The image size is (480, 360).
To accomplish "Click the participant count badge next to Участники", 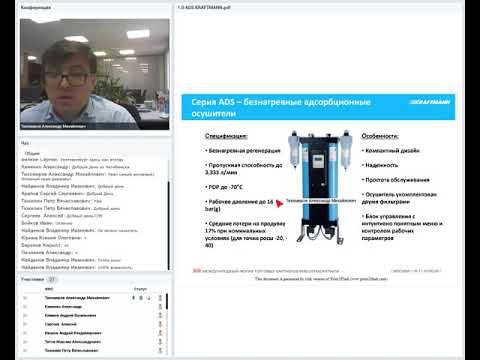I will (52, 279).
